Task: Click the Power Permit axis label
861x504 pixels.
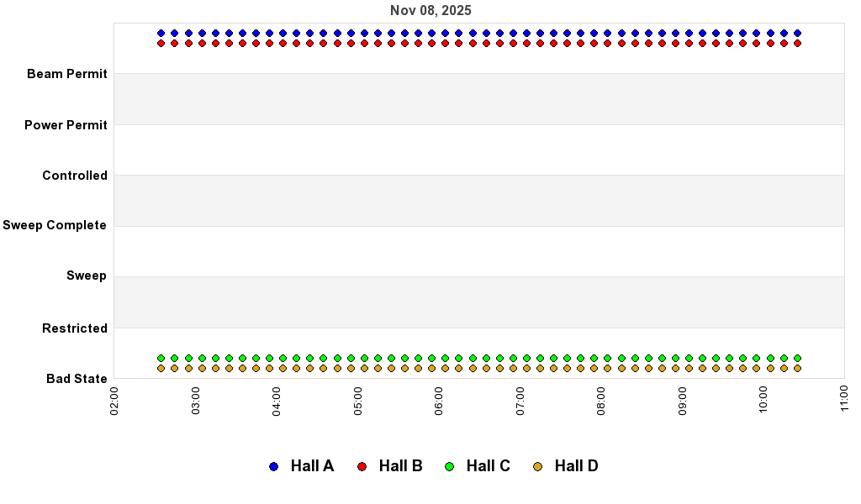Action: tap(66, 125)
